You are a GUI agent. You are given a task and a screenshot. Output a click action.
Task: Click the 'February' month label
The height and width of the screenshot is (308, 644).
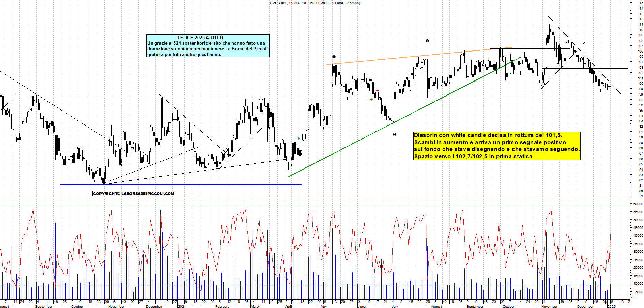click(222, 306)
